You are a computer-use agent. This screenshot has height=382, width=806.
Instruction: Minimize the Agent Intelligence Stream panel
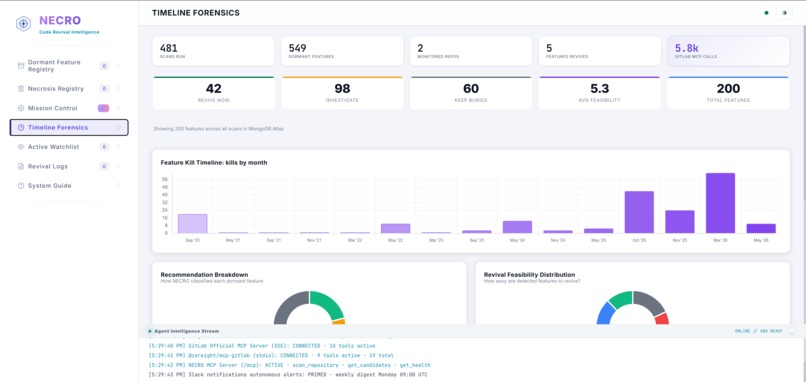pos(792,332)
